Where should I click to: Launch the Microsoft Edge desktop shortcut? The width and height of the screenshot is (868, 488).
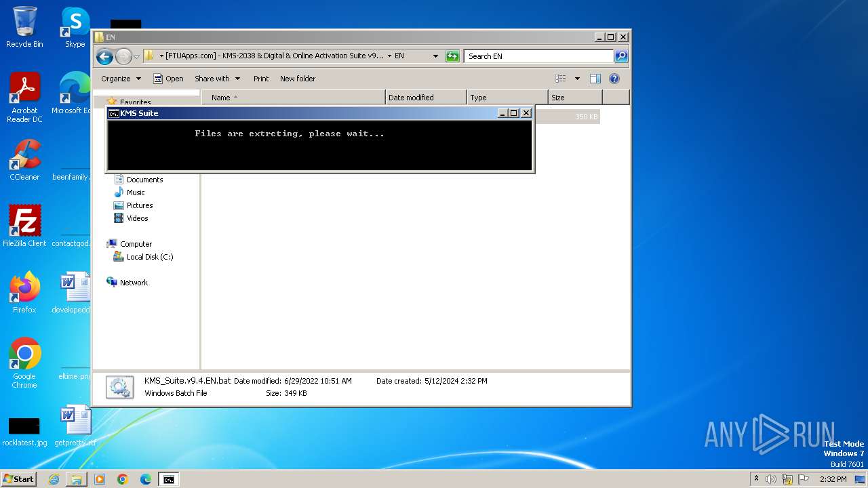(75, 94)
